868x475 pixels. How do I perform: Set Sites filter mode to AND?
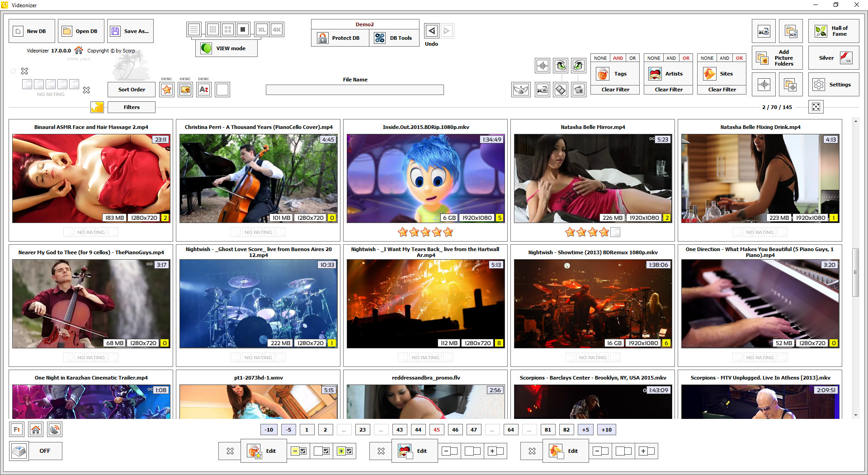pos(725,58)
